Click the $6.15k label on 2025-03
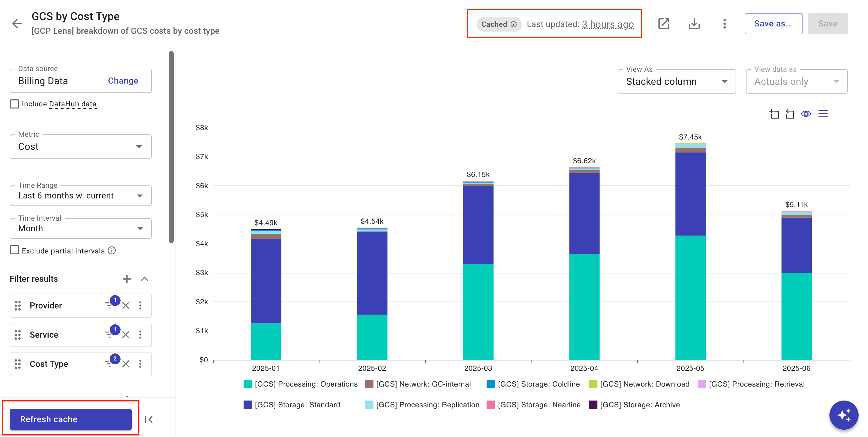The height and width of the screenshot is (437, 868). [x=478, y=174]
